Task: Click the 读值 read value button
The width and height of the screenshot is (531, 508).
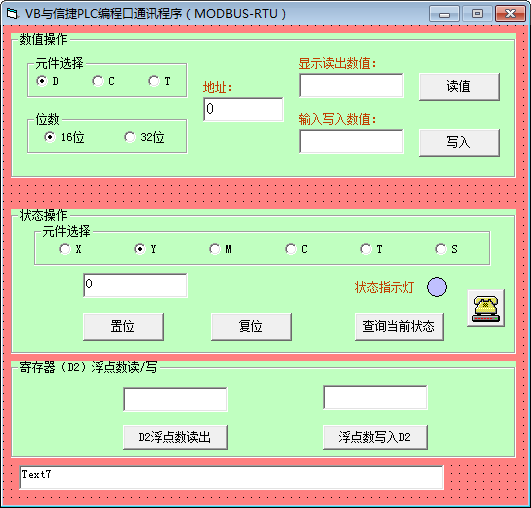Action: [x=459, y=87]
